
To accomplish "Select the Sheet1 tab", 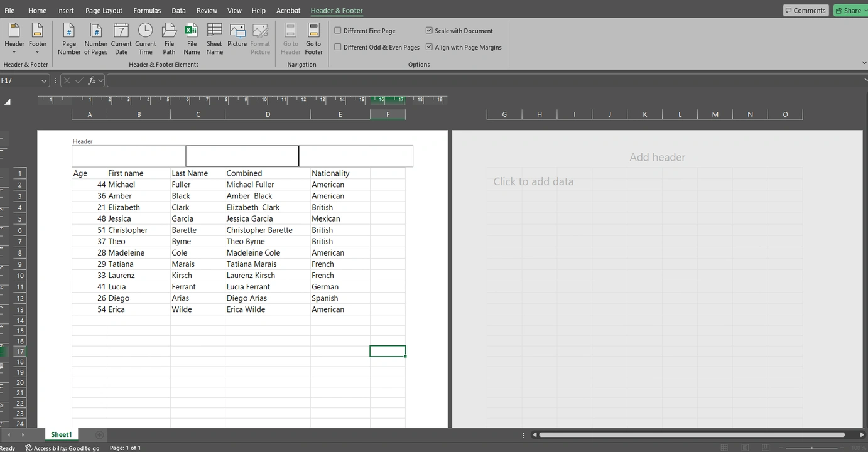I will (61, 434).
